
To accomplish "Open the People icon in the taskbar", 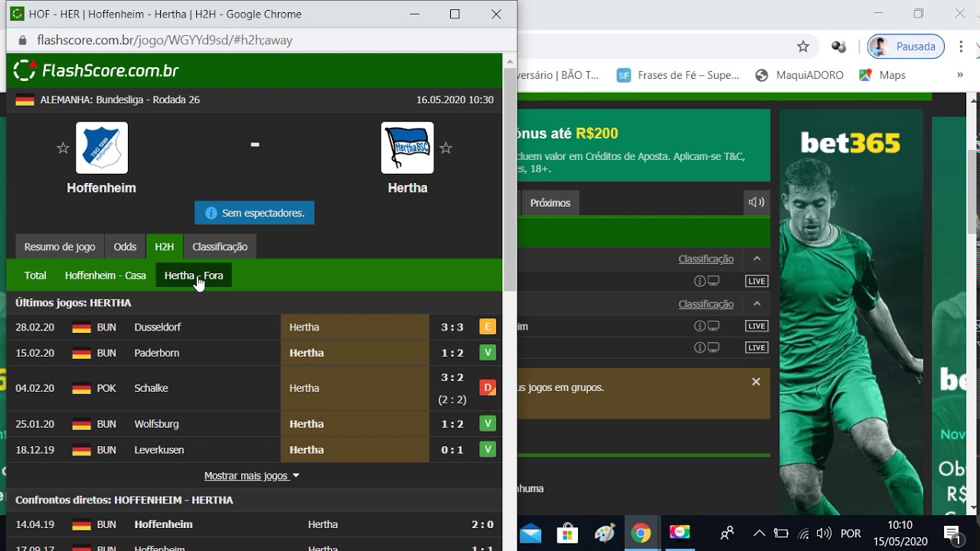I will [727, 533].
